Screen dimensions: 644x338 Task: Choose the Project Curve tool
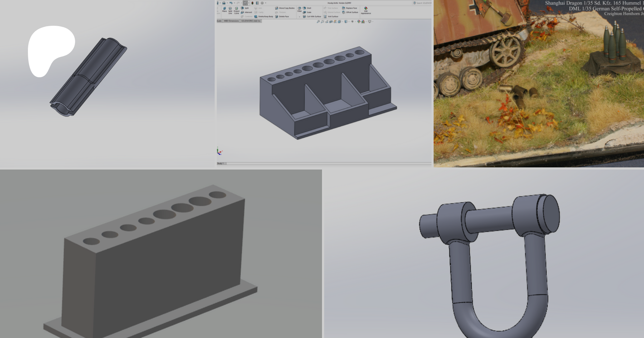coord(236,10)
